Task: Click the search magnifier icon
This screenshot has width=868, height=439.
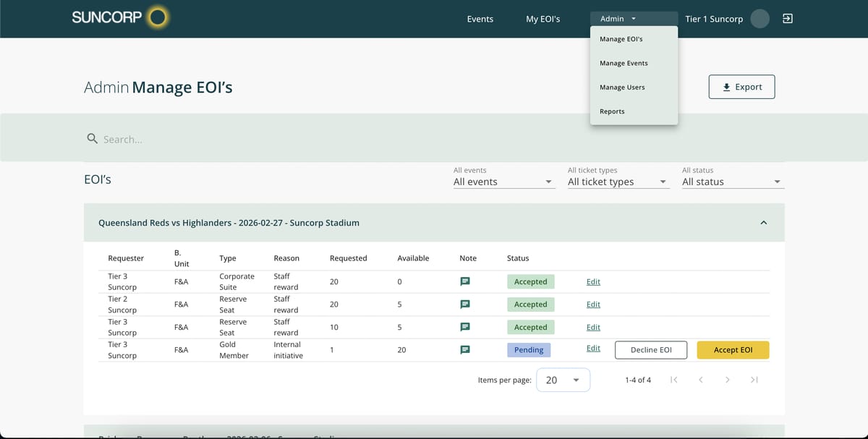Action: coord(92,138)
